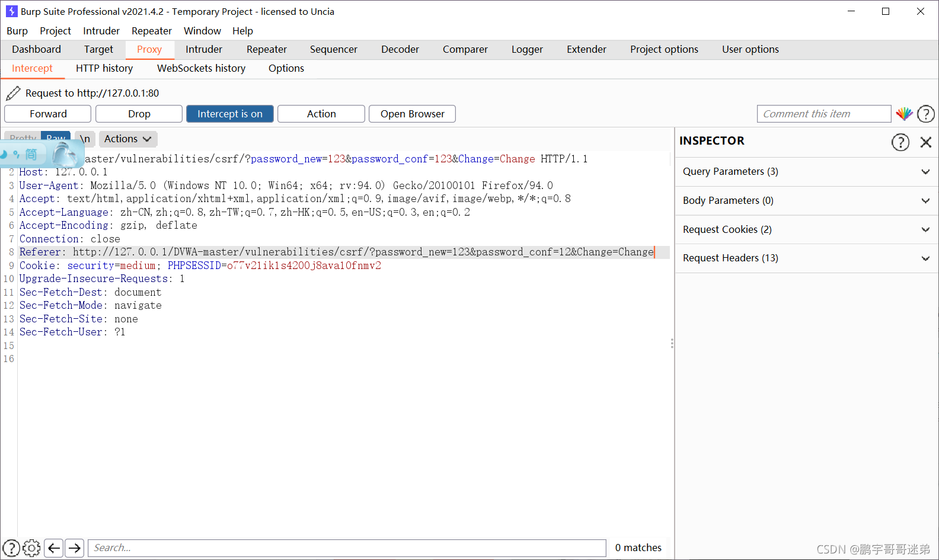This screenshot has height=560, width=939.
Task: Click the panel divider drag handle
Action: tap(672, 344)
